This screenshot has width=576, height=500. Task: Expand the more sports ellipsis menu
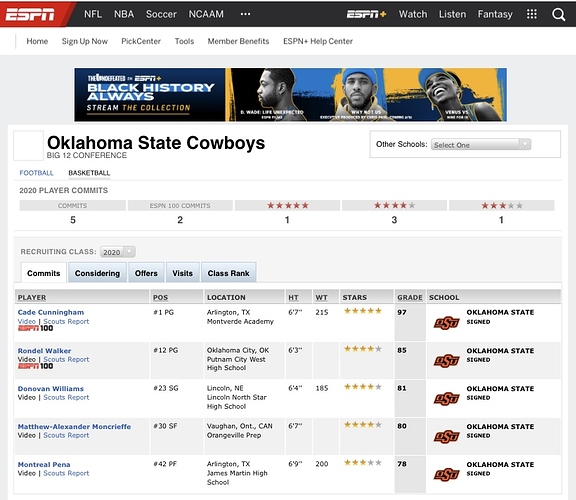pos(245,14)
